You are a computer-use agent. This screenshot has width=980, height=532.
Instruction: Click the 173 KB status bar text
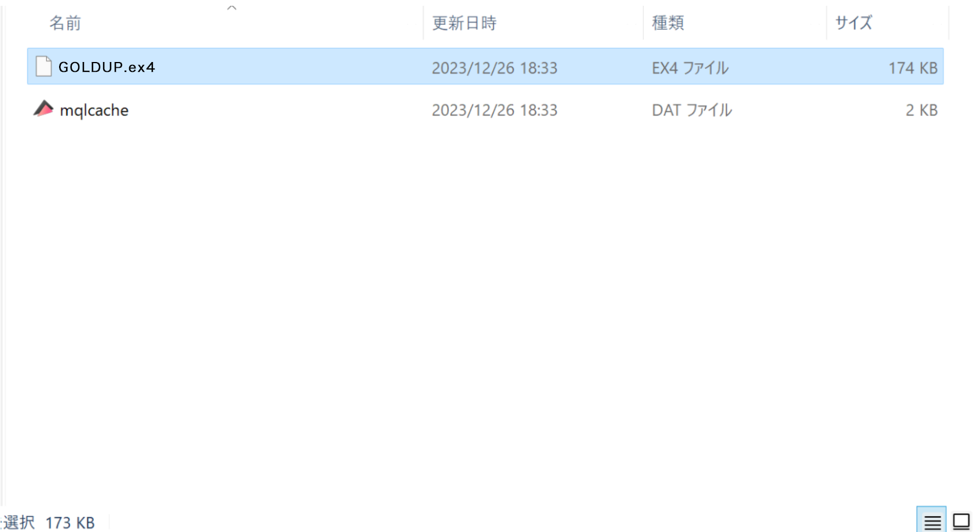pyautogui.click(x=70, y=523)
